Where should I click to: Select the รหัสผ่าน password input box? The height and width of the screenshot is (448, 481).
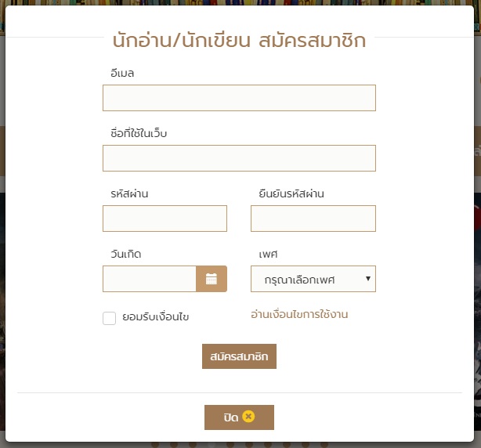point(165,219)
